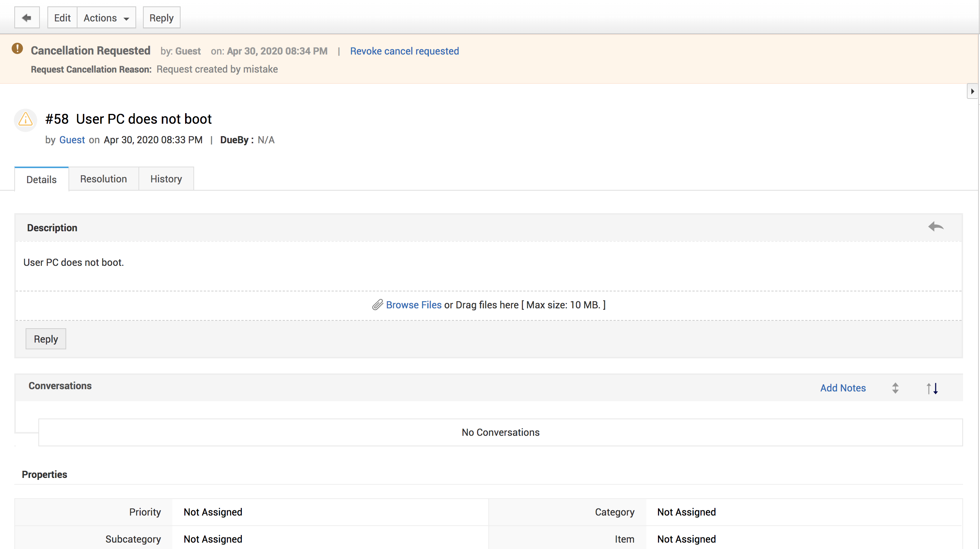Expand or collapse all conversations icon

point(895,388)
